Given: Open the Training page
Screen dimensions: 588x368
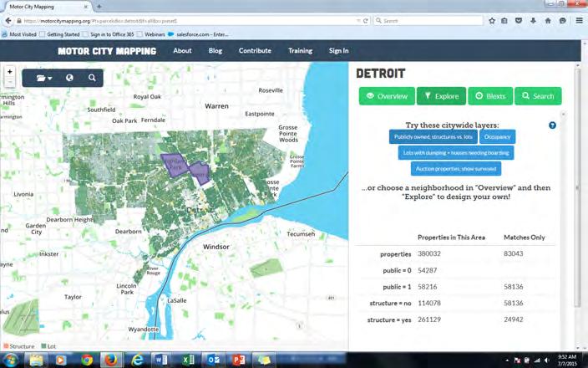Looking at the screenshot, I should pyautogui.click(x=300, y=51).
